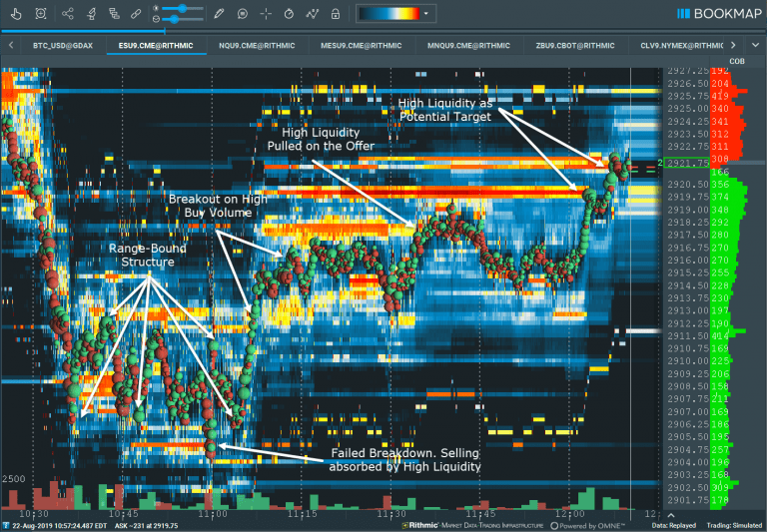The height and width of the screenshot is (532, 767).
Task: Open the CLV9.NYMEX@RITHMIC tab
Action: [681, 46]
